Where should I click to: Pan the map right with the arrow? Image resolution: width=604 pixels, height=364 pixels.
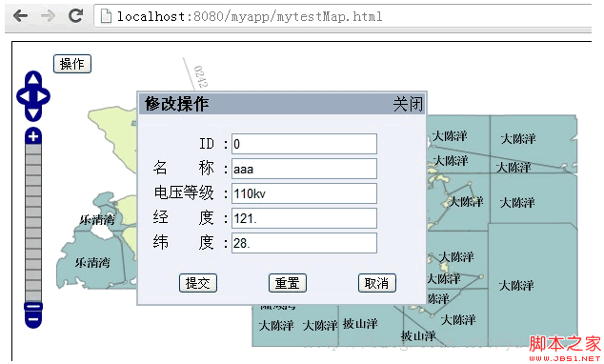(43, 96)
